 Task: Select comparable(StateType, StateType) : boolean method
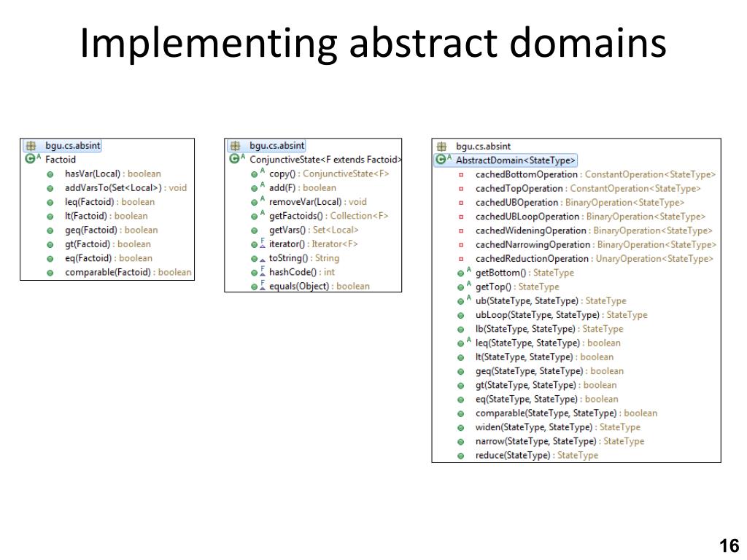click(x=566, y=413)
